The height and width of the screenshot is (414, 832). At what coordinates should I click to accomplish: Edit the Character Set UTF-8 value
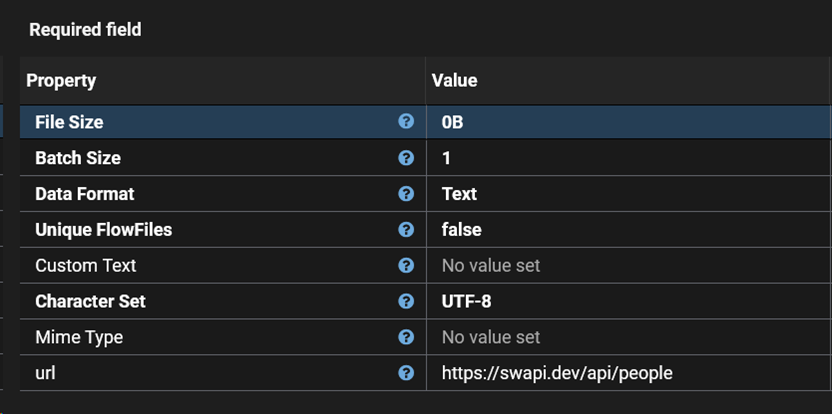coord(466,301)
